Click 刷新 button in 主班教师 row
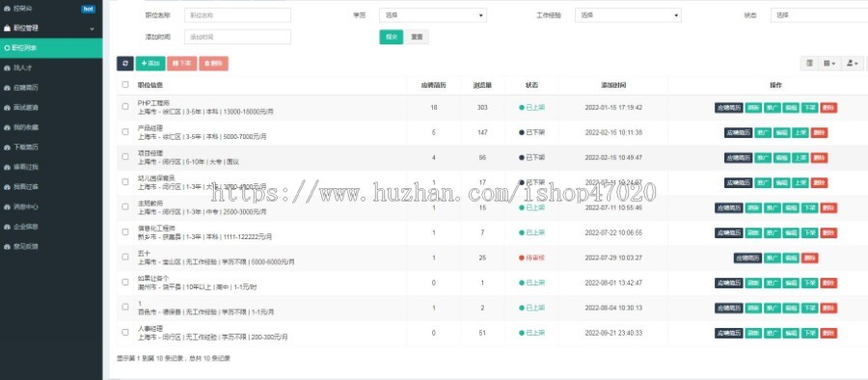Screen dimensions: 868x380 coord(753,207)
